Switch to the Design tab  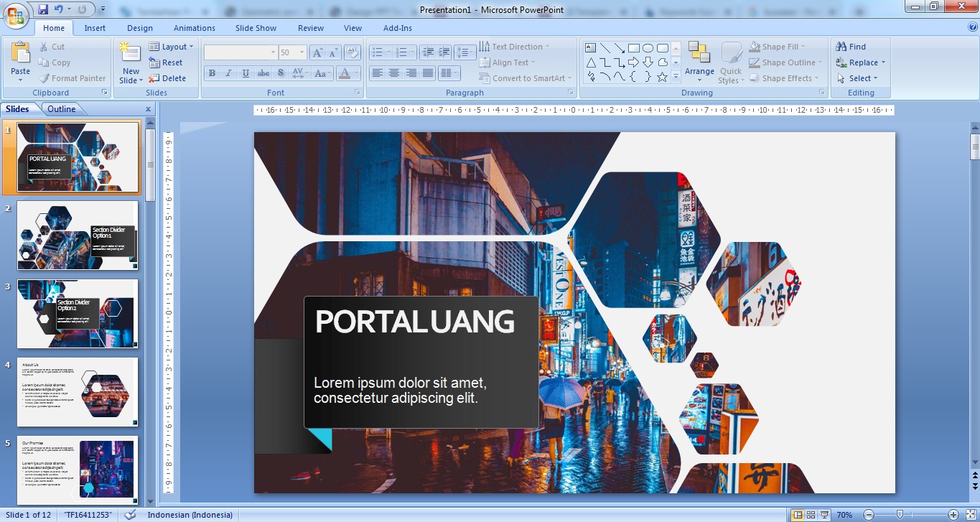140,28
